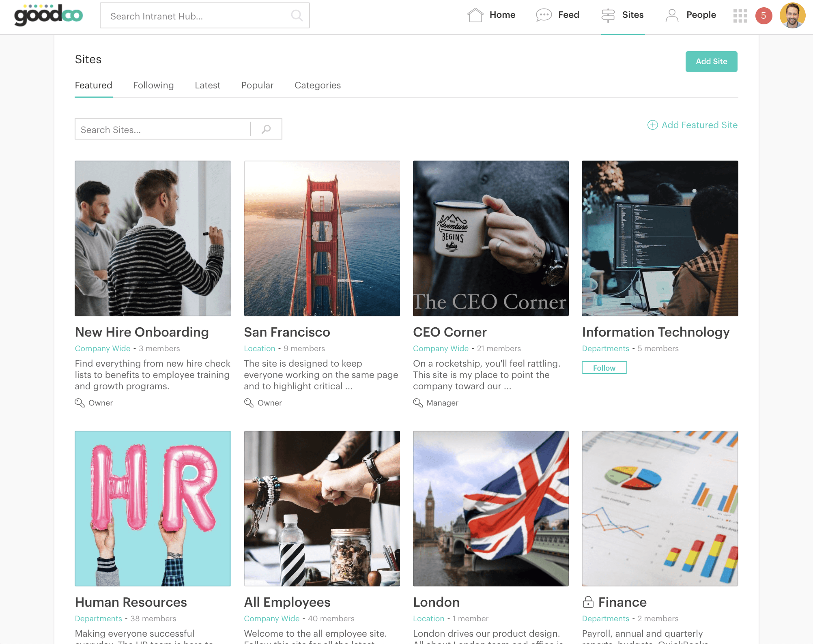The width and height of the screenshot is (813, 644).
Task: Click the Add Site button
Action: [712, 61]
